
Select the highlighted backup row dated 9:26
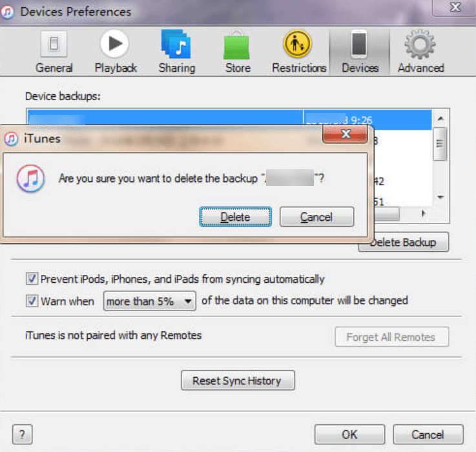pos(229,119)
